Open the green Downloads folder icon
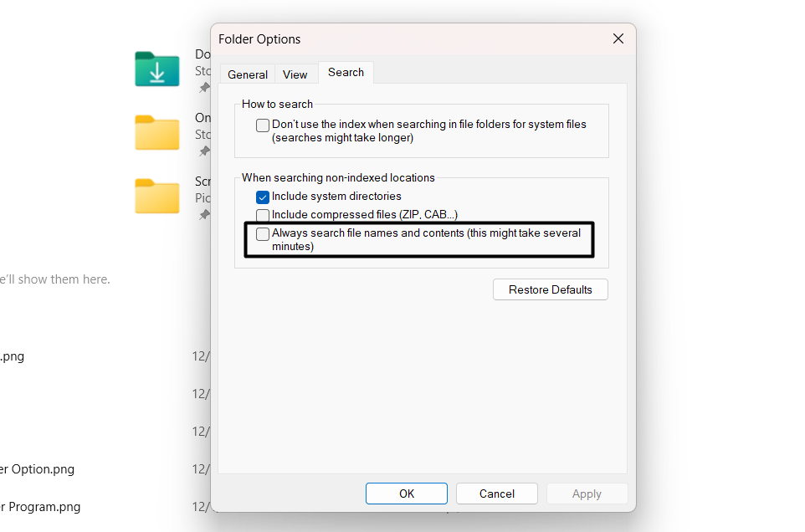805x532 pixels. [157, 69]
